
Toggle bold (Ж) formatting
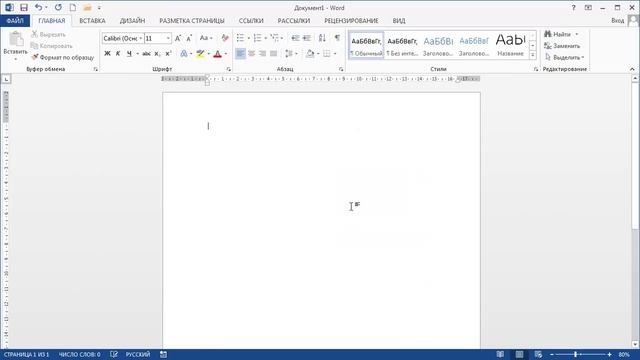(107, 53)
